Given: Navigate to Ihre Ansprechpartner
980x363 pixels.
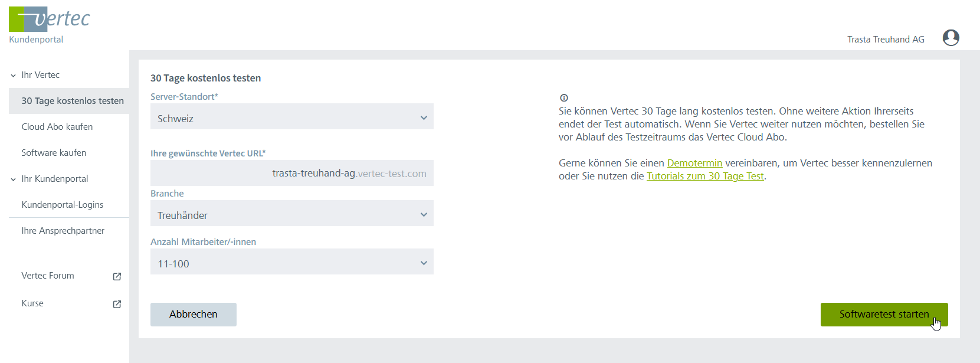Looking at the screenshot, I should 63,231.
